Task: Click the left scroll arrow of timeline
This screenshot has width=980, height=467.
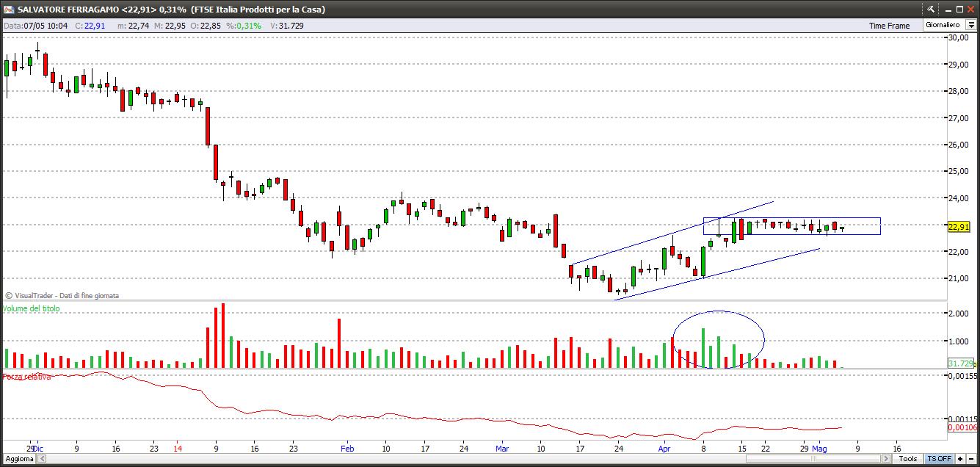Action: 42,458
